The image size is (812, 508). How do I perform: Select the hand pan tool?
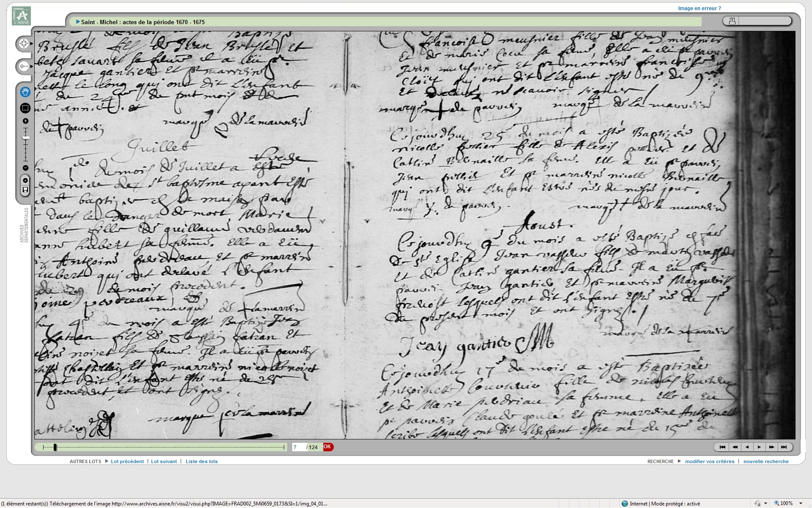pyautogui.click(x=25, y=92)
